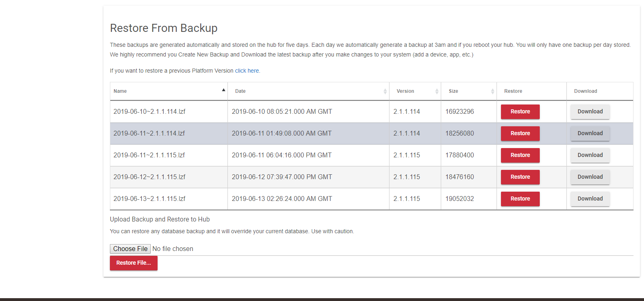
Task: Click date 2019-06-12 07:39:47.000 PM GMT
Action: (282, 177)
